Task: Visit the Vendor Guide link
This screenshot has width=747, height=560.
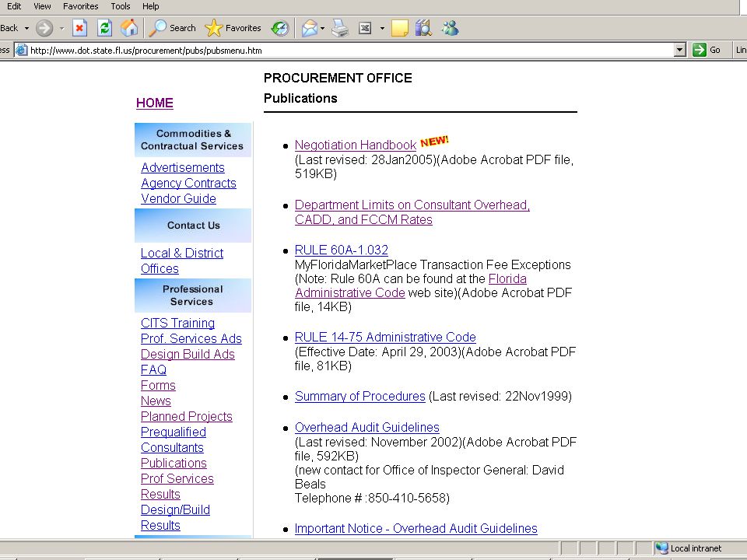Action: [x=179, y=198]
